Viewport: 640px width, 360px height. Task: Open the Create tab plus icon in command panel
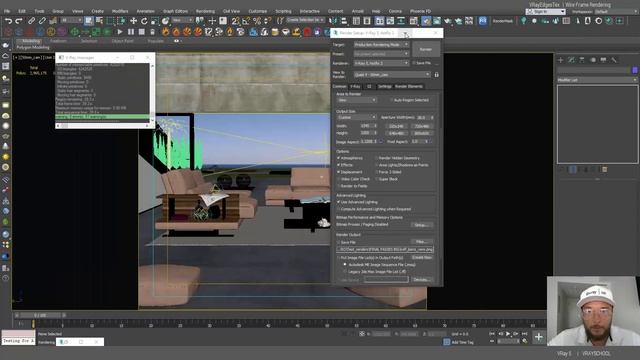560,60
